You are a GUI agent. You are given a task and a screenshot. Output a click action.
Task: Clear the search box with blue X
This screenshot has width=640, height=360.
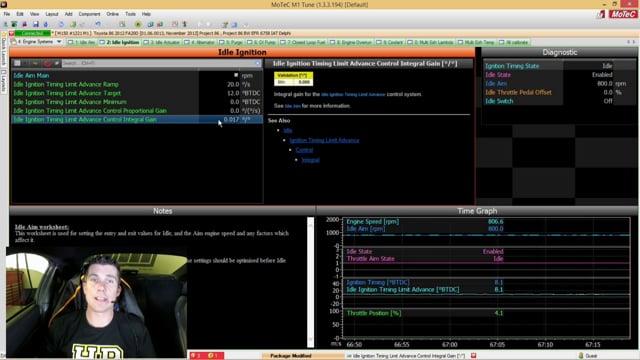pos(258,63)
